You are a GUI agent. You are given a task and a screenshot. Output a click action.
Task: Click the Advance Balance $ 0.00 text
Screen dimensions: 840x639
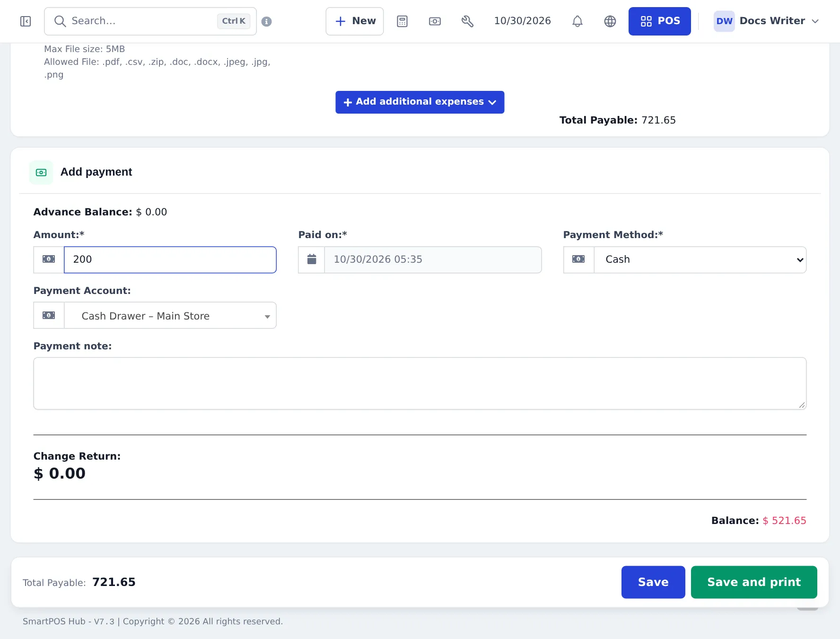[100, 212]
